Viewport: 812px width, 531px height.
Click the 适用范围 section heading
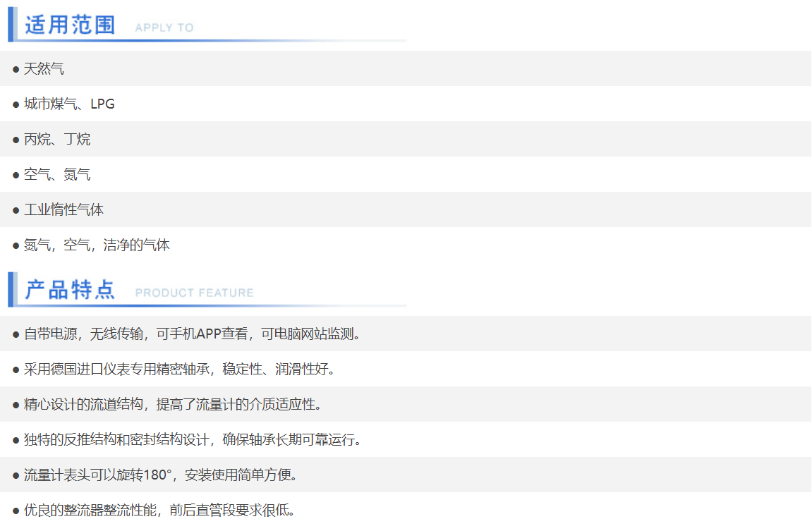pos(70,25)
